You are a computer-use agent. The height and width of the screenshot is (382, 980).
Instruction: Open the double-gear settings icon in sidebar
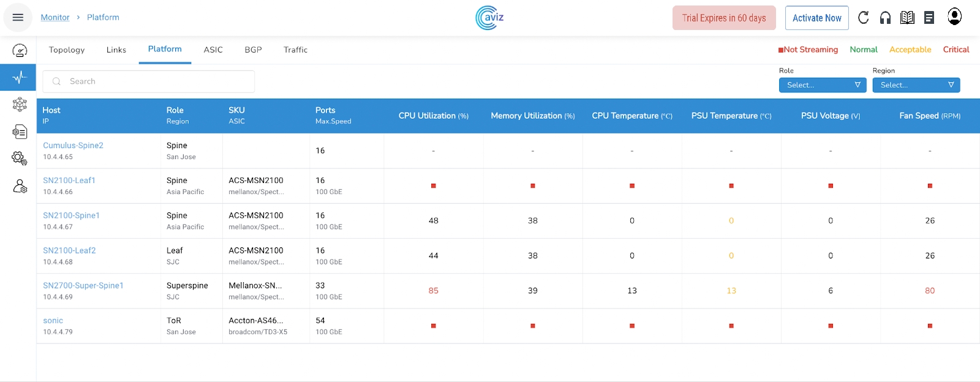[20, 159]
